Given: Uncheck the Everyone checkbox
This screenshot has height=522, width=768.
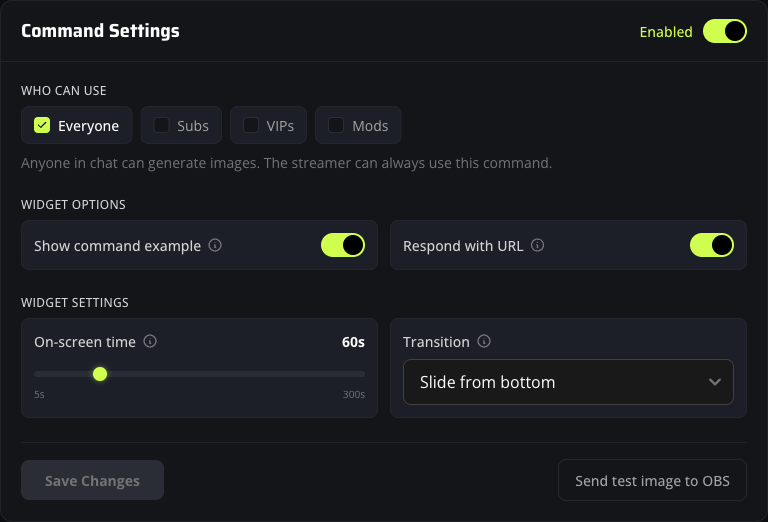Looking at the screenshot, I should 42,125.
